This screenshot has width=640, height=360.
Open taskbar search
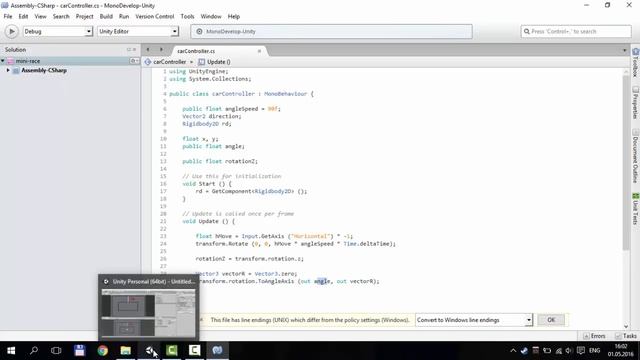click(x=34, y=351)
